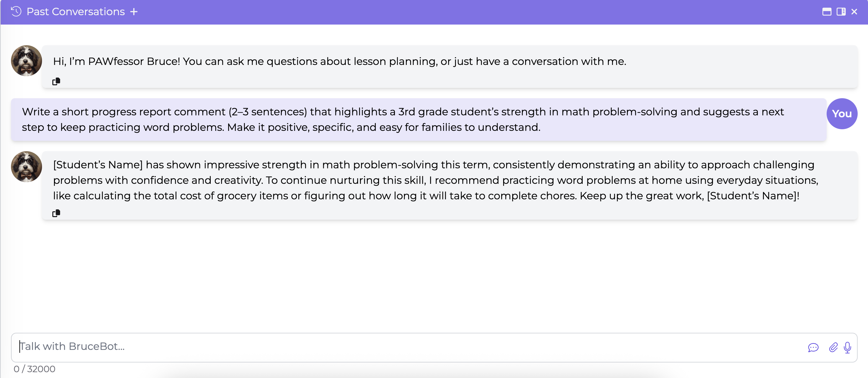Start a new conversation with plus icon

134,12
